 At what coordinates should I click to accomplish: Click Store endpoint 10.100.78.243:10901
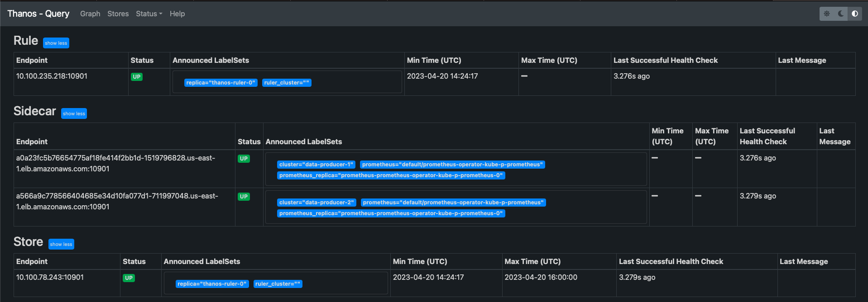[x=50, y=277]
